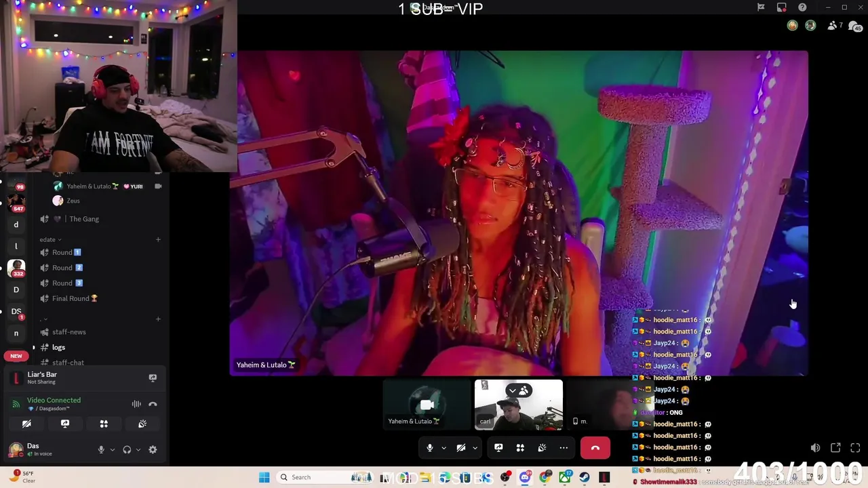The height and width of the screenshot is (488, 868).
Task: Toggle microphone in call control bar
Action: pyautogui.click(x=429, y=448)
